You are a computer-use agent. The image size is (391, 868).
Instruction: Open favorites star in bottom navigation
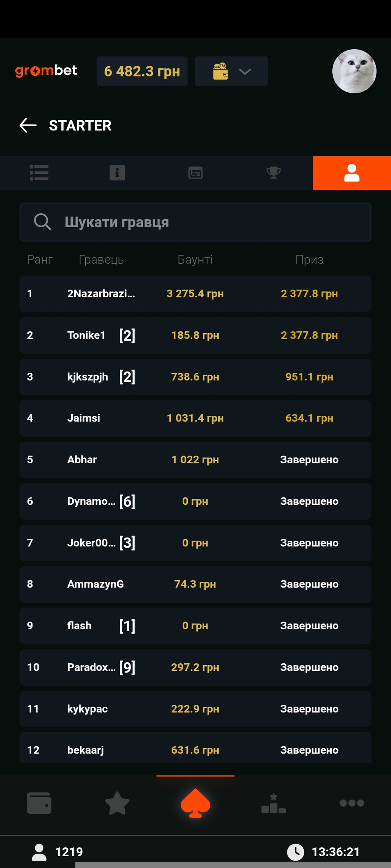(117, 803)
